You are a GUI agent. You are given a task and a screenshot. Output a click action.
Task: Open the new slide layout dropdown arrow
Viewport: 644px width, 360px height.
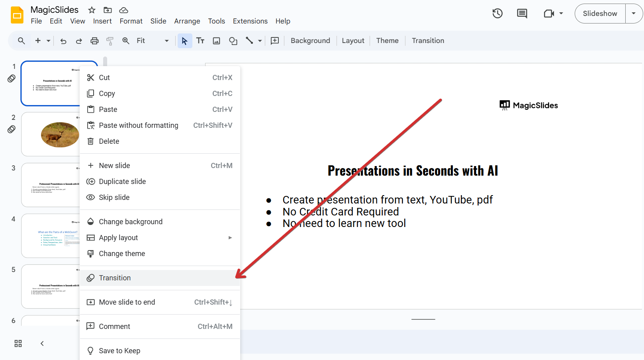pos(49,41)
